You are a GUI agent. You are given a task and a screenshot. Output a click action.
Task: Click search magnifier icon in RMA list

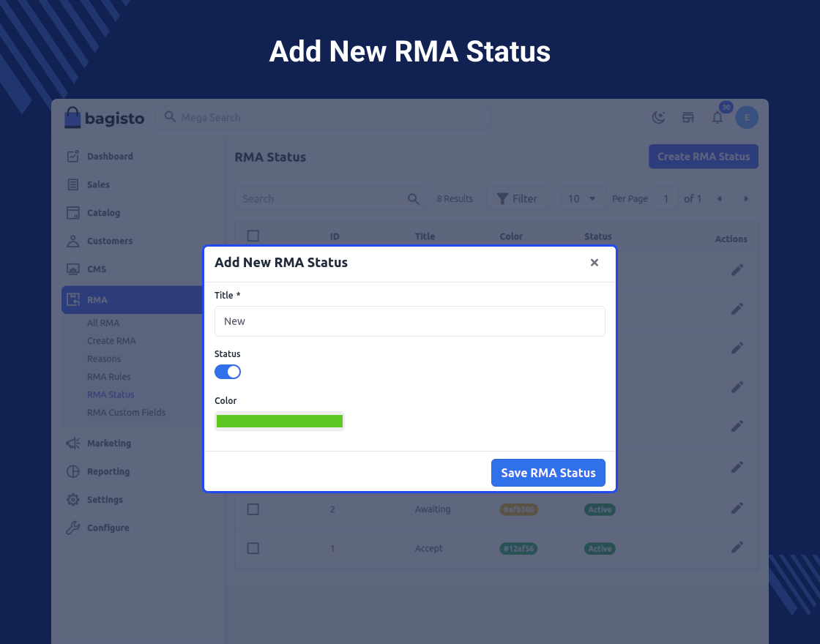point(414,199)
